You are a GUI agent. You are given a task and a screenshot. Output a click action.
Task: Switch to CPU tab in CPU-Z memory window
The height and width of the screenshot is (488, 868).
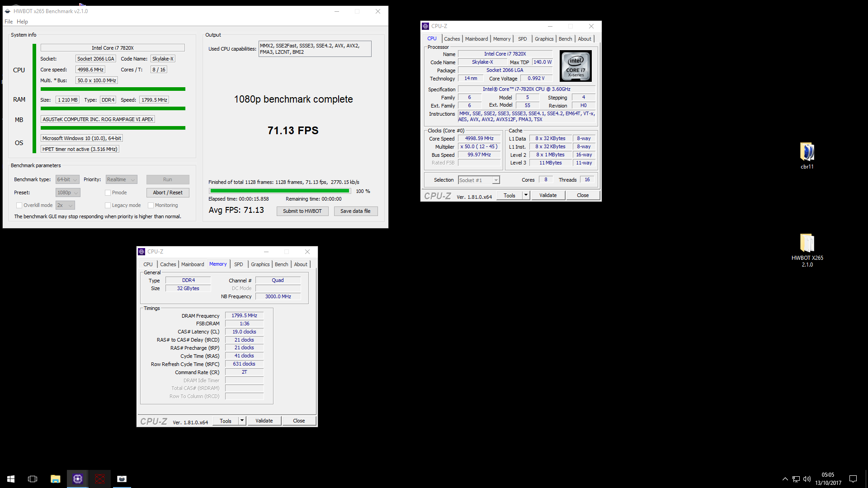pos(148,264)
